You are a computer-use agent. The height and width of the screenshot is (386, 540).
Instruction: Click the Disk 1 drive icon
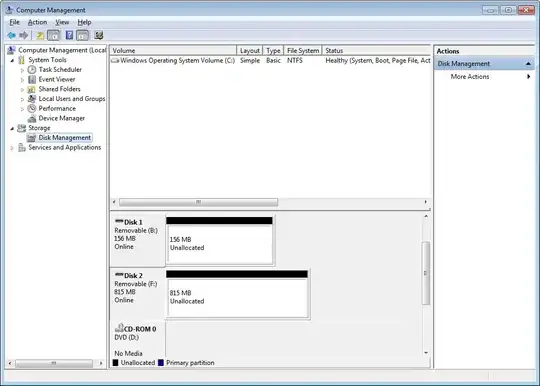[x=119, y=221]
